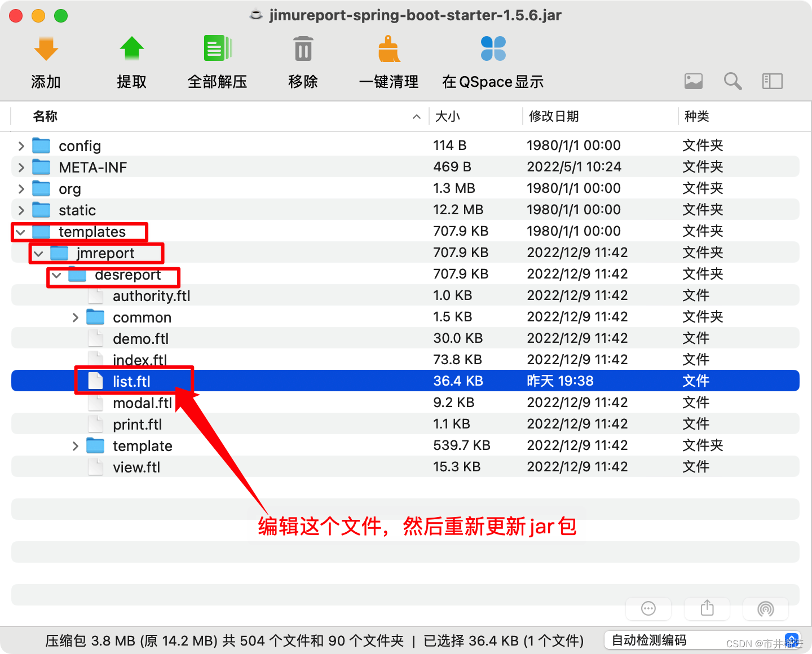Click the authority.ftl file icon

(x=96, y=295)
